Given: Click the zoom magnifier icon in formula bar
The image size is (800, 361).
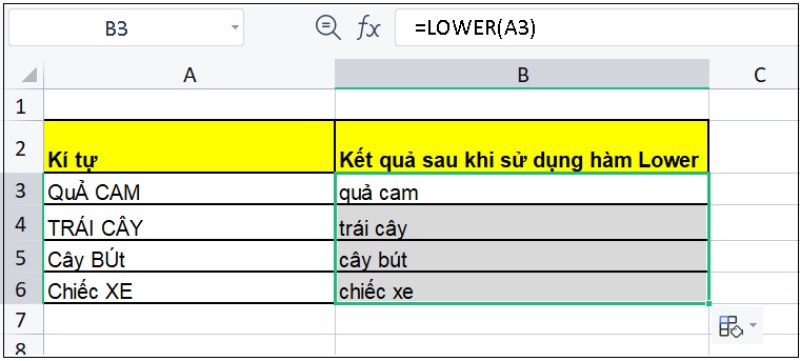Looking at the screenshot, I should 328,28.
